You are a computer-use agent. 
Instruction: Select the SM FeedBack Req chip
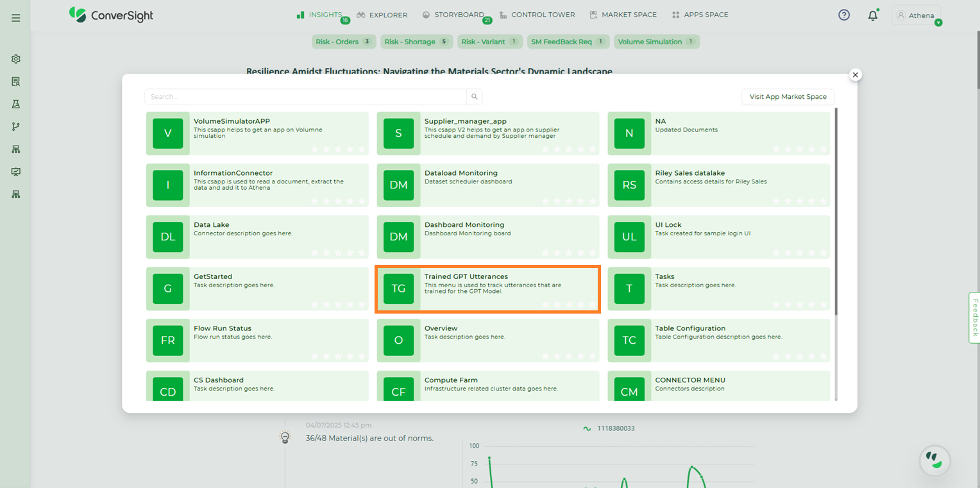568,42
